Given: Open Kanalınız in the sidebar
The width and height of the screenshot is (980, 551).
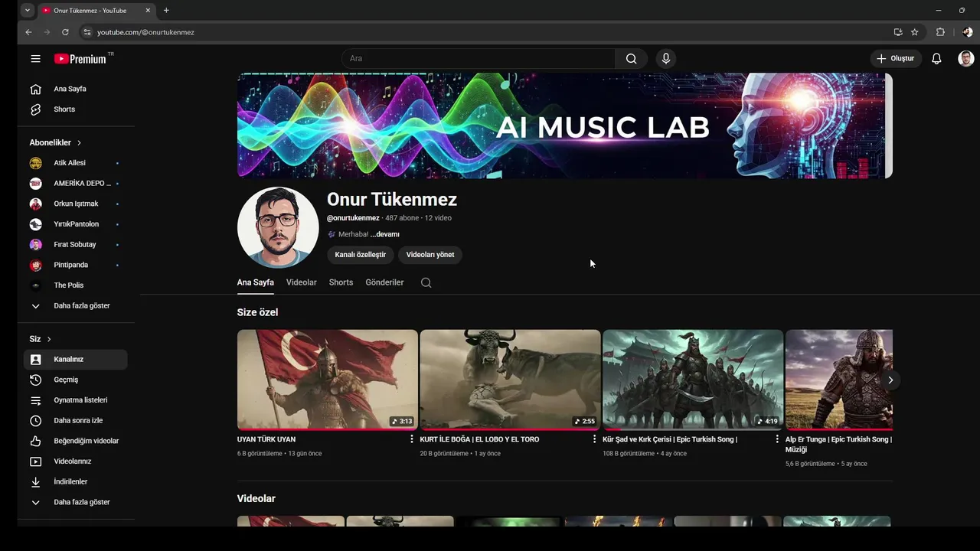Looking at the screenshot, I should [75, 360].
